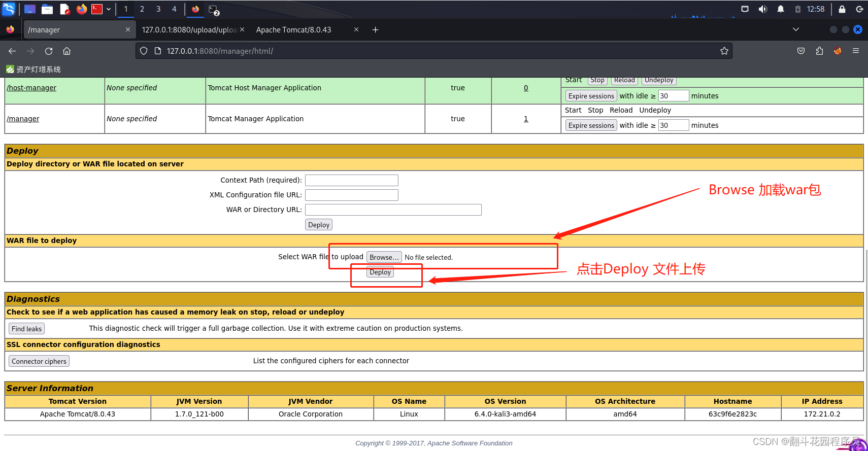Expire sessions for /manager

[591, 125]
